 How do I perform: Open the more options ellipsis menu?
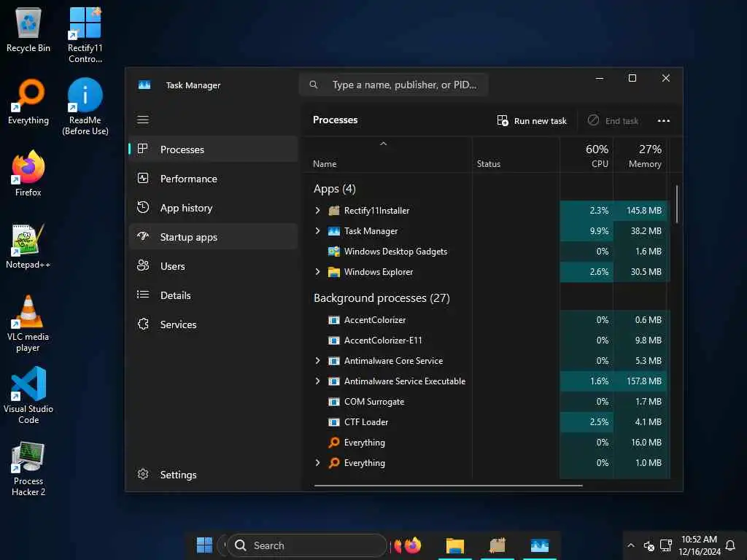[x=664, y=120]
